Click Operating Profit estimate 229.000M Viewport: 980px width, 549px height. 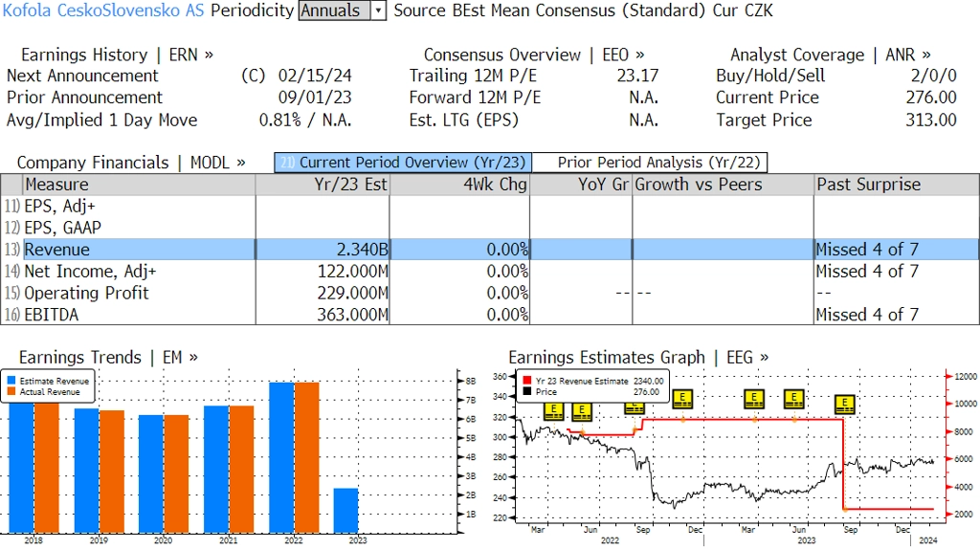(x=352, y=293)
